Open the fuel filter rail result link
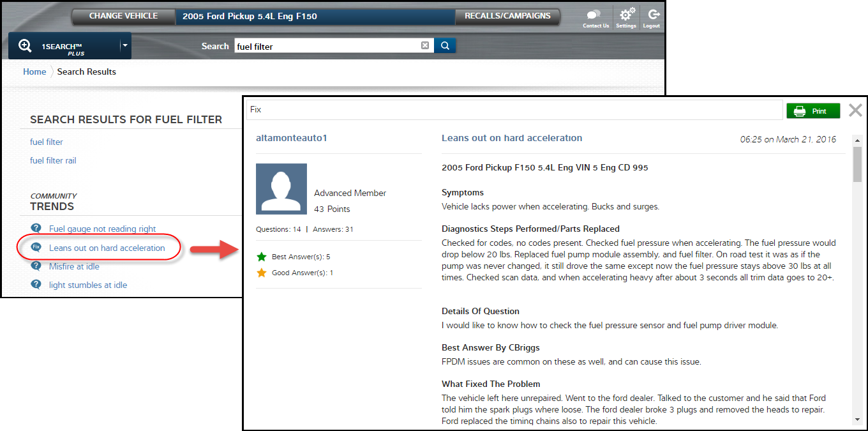868x431 pixels. pos(52,160)
